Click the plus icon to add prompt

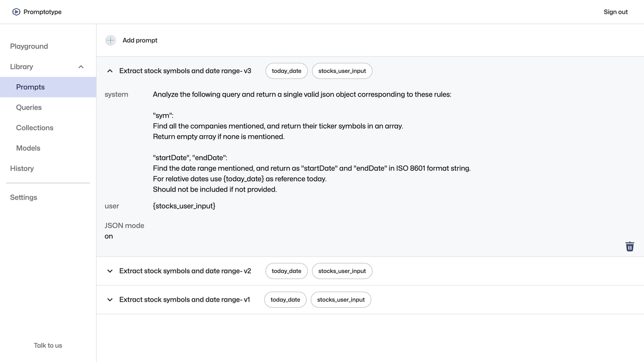[x=111, y=40]
